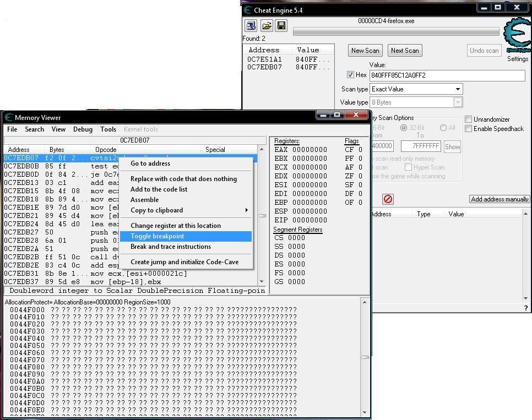The height and width of the screenshot is (420, 532).
Task: Open the process list computer icon
Action: tap(252, 25)
